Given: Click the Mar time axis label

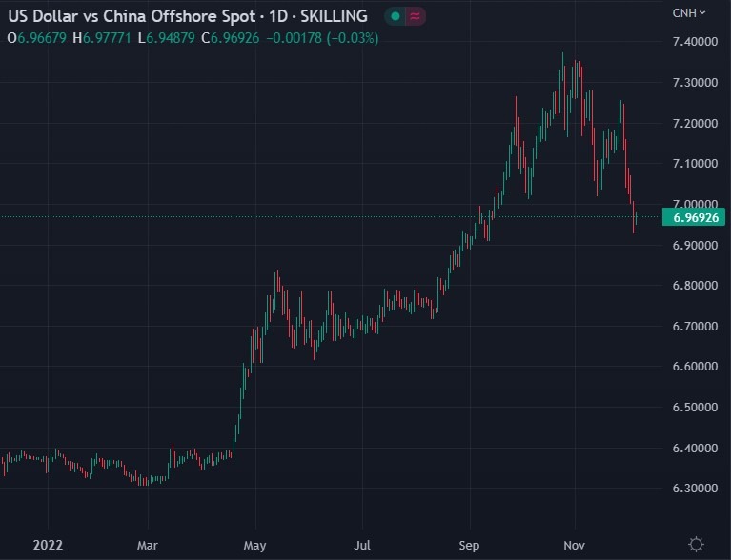Looking at the screenshot, I should click(x=148, y=545).
